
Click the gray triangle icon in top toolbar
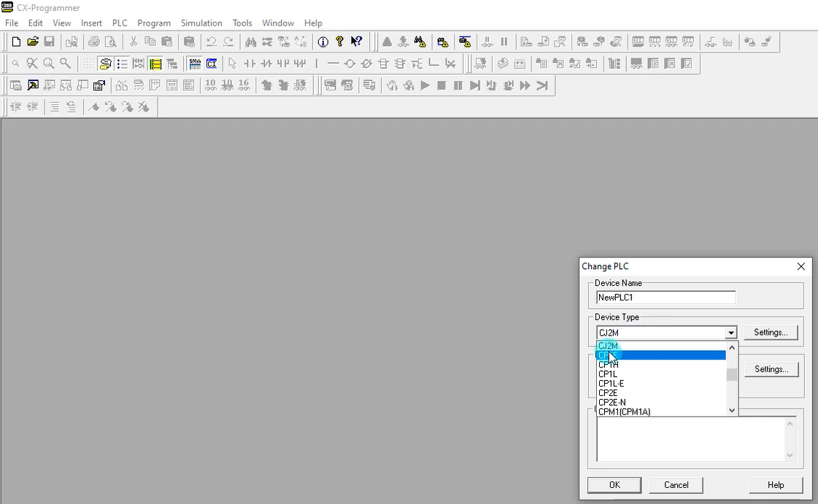[x=387, y=42]
